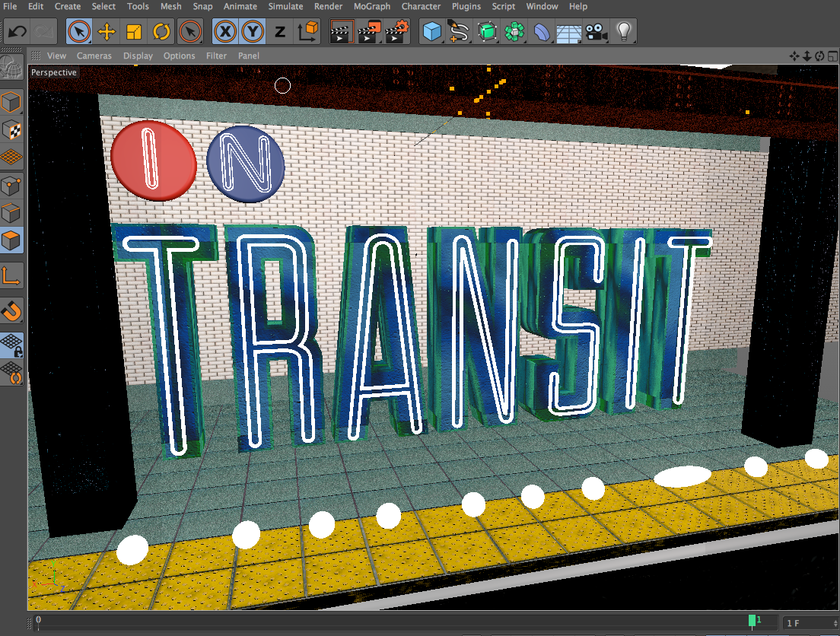The width and height of the screenshot is (840, 636).
Task: Open the deformer objects flyout
Action: pos(542,32)
